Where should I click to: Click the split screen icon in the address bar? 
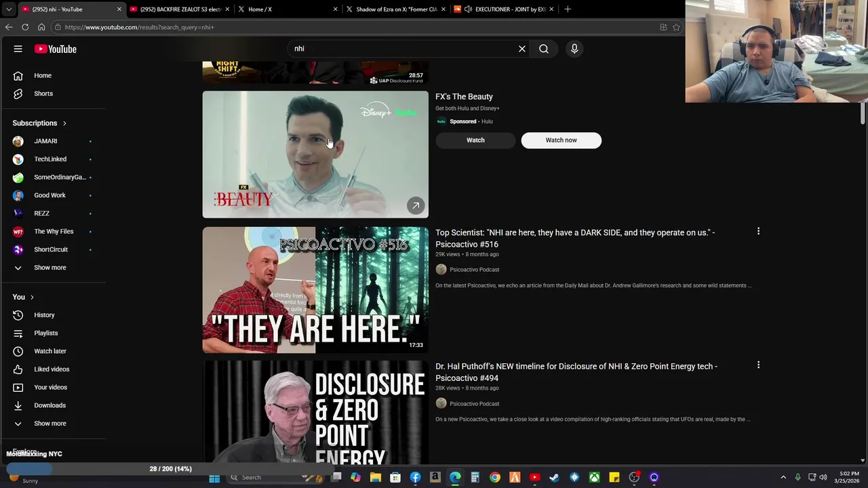point(663,27)
